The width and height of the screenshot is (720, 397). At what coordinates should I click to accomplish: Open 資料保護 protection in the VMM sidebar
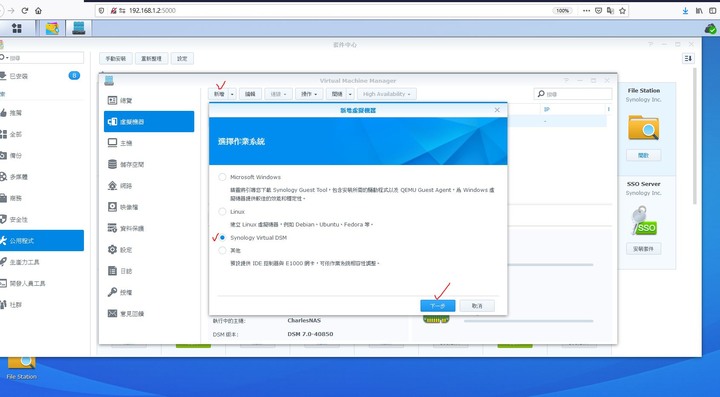point(149,229)
